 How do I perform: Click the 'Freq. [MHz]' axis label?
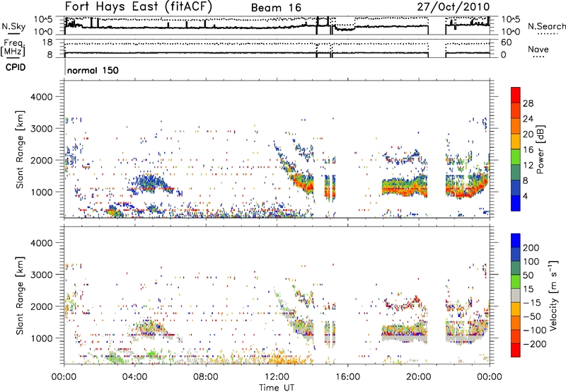[13, 47]
